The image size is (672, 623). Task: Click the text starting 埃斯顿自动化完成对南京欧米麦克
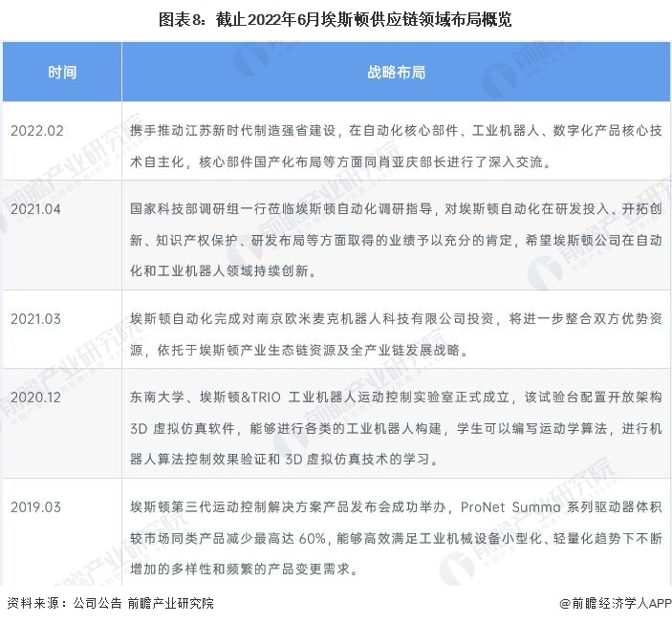pyautogui.click(x=396, y=334)
